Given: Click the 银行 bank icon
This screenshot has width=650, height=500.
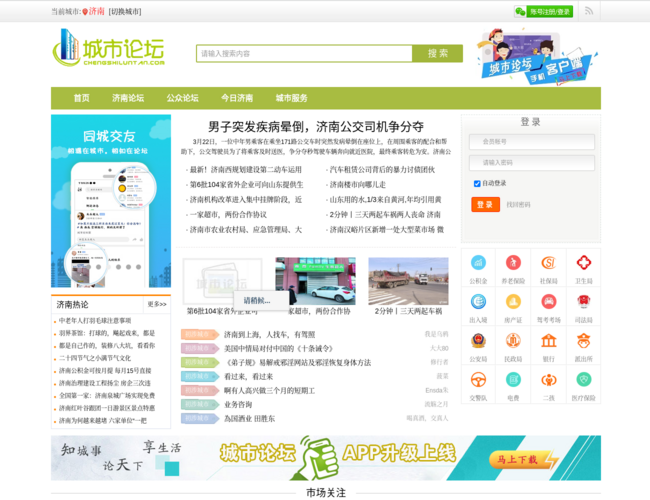Looking at the screenshot, I should point(548,342).
